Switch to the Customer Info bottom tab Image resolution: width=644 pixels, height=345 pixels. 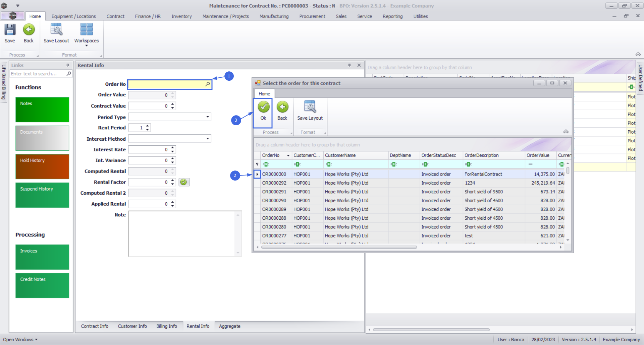(132, 326)
